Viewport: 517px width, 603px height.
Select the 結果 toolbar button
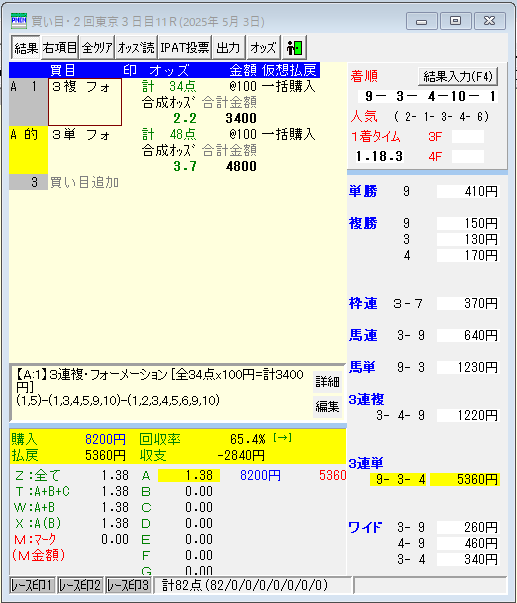pyautogui.click(x=26, y=48)
